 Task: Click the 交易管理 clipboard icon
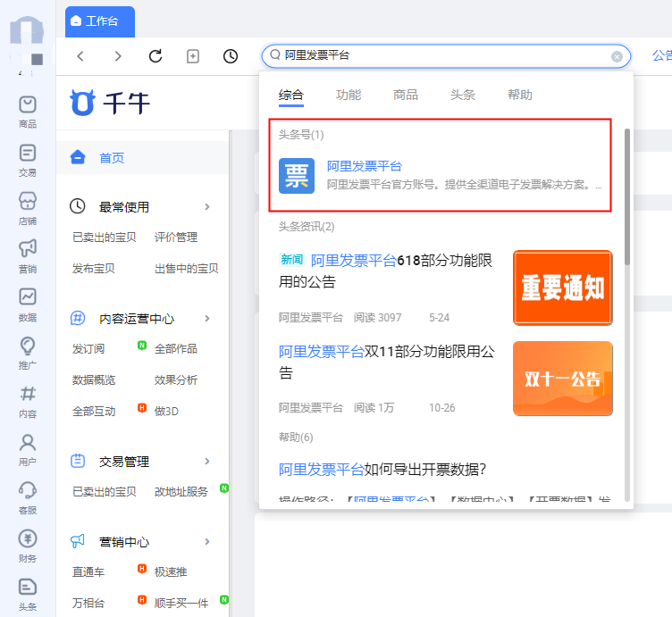click(78, 461)
